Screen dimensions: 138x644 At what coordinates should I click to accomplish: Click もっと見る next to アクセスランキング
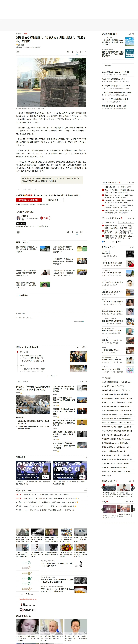pos(131,183)
